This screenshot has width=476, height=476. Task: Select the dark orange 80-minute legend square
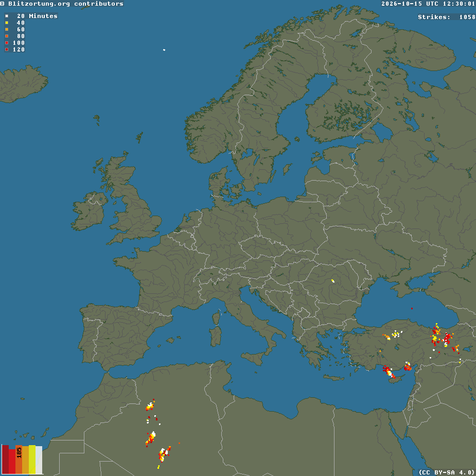tap(7, 36)
